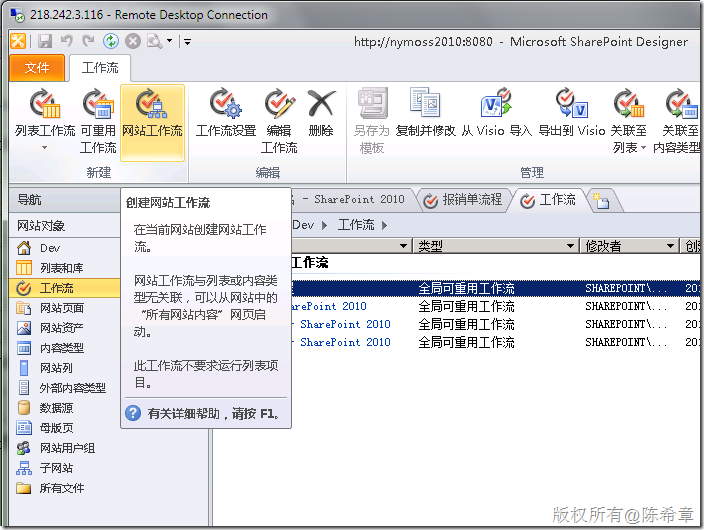704x530 pixels.
Task: Open 外部内容类型 in navigation pane
Action: 64,388
